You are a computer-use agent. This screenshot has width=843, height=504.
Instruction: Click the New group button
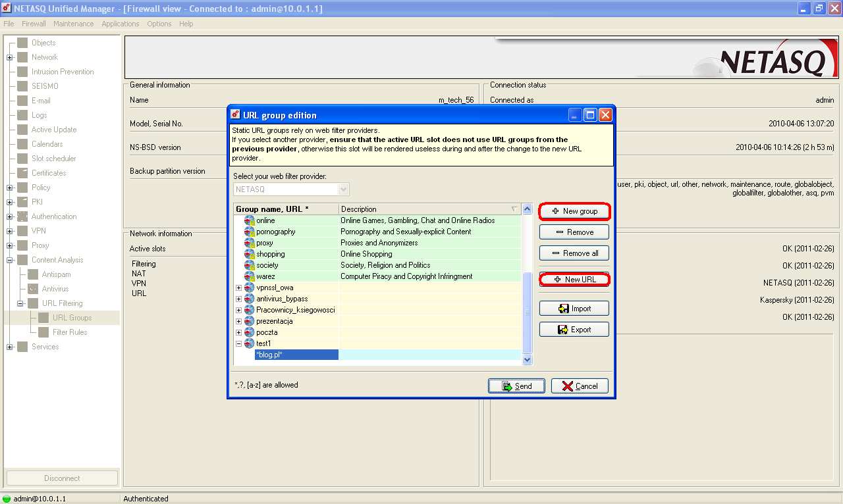click(574, 211)
